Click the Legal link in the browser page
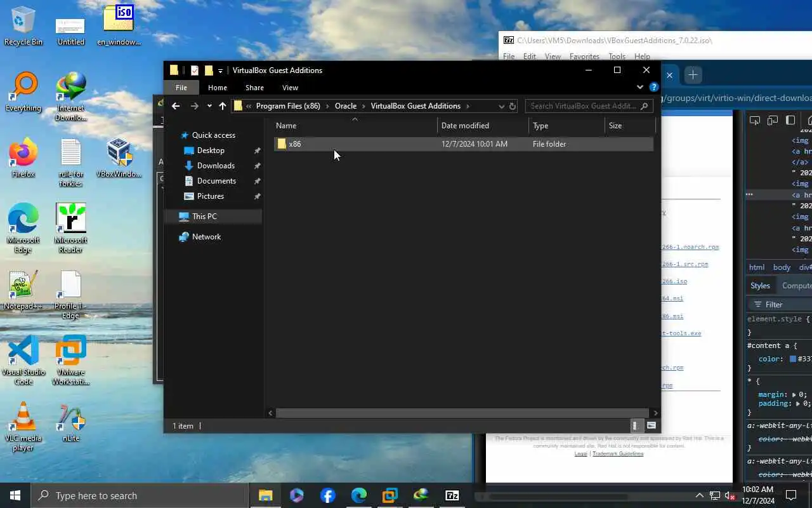 click(581, 453)
